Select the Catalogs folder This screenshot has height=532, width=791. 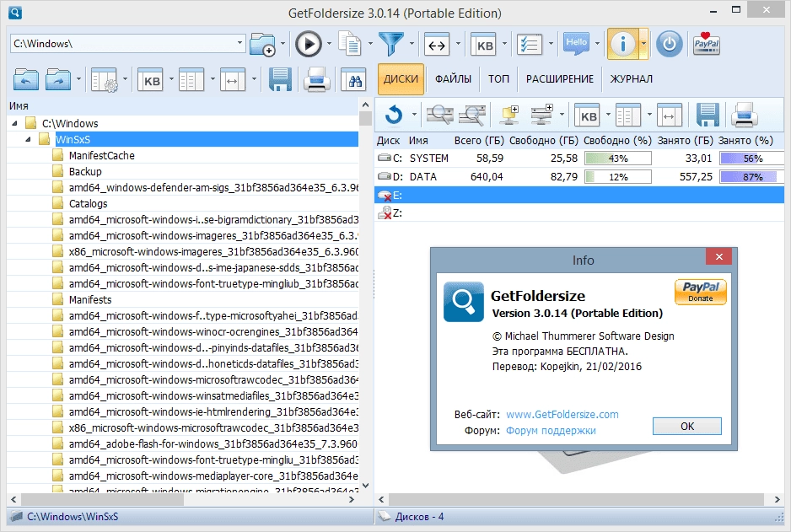tap(89, 204)
